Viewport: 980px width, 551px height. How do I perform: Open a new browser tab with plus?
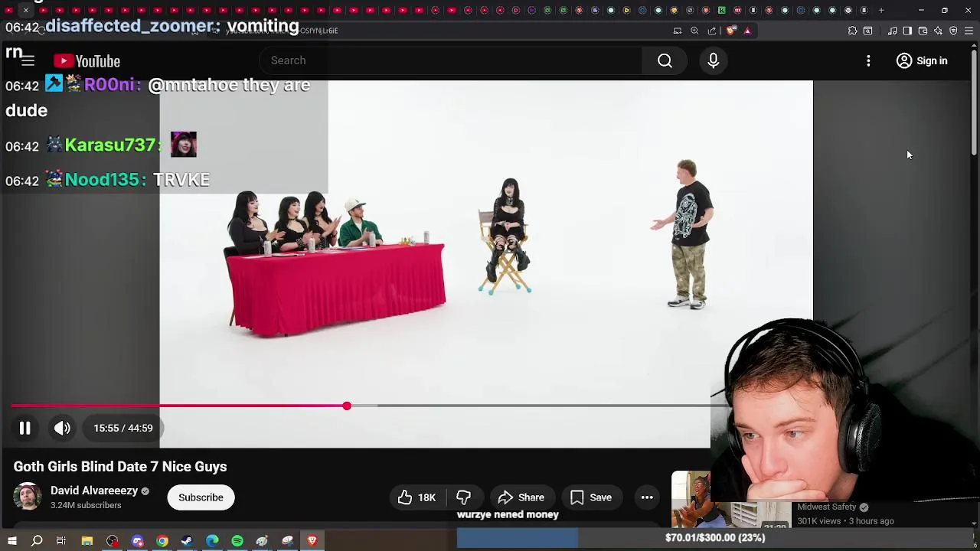click(881, 10)
